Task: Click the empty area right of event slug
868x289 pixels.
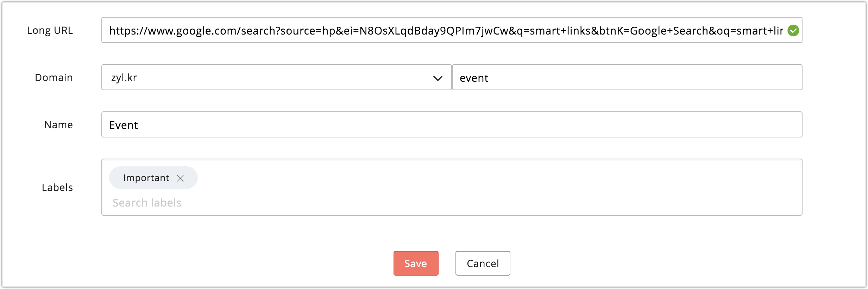Action: click(x=644, y=78)
